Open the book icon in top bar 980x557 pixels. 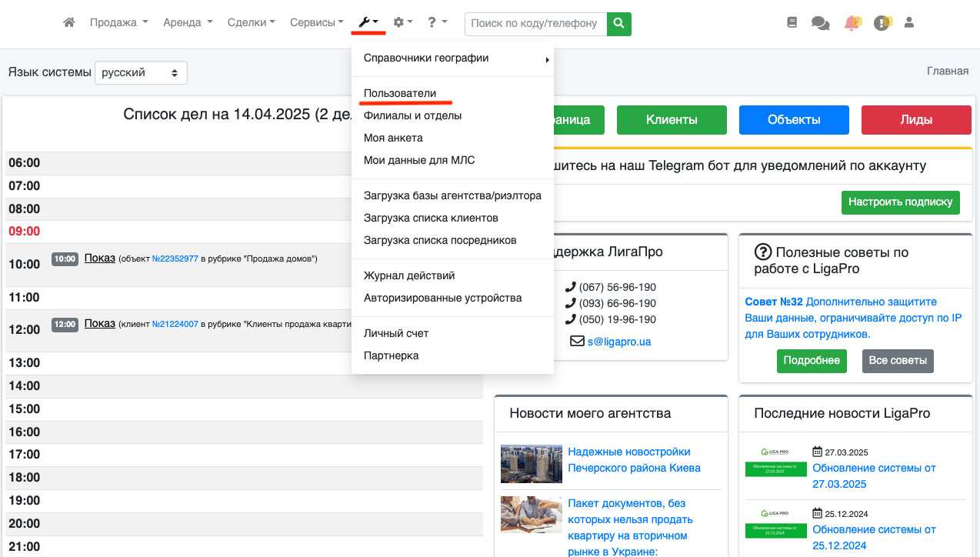pyautogui.click(x=792, y=23)
